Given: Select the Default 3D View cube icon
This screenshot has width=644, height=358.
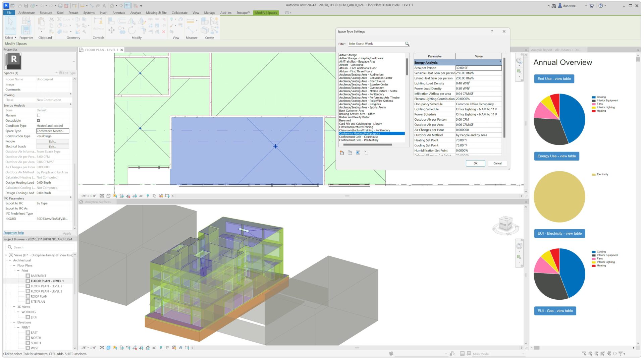Looking at the screenshot, I should 112,5.
